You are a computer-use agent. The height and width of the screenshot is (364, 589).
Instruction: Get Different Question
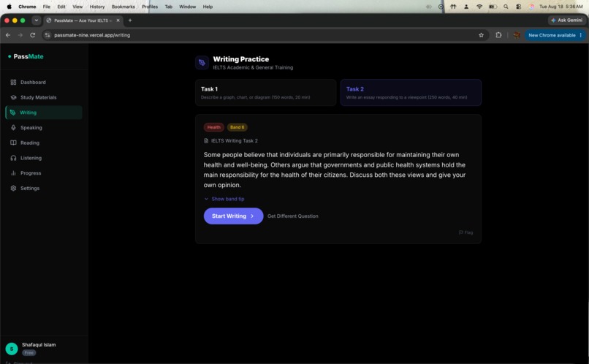coord(292,216)
